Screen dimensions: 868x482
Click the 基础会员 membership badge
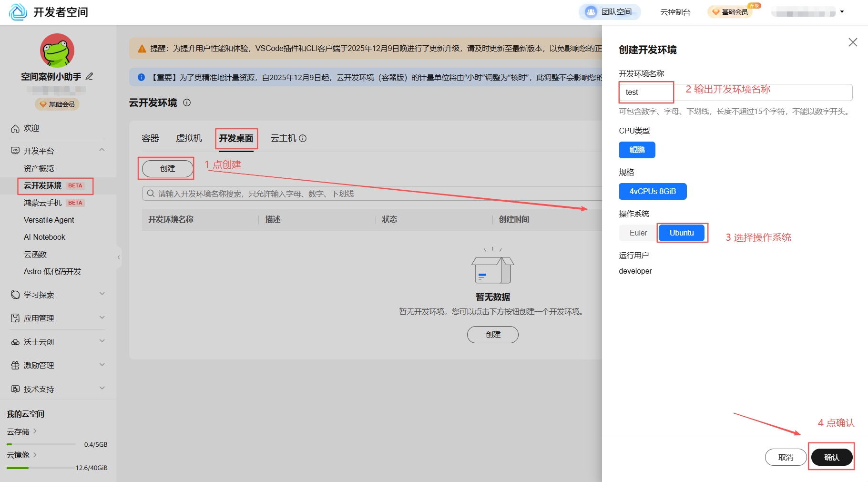57,104
